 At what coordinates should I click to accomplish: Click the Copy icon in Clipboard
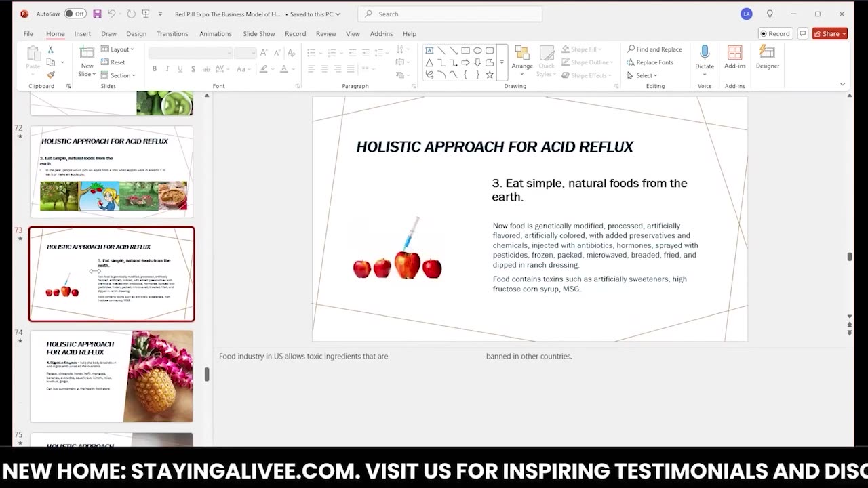tap(50, 62)
